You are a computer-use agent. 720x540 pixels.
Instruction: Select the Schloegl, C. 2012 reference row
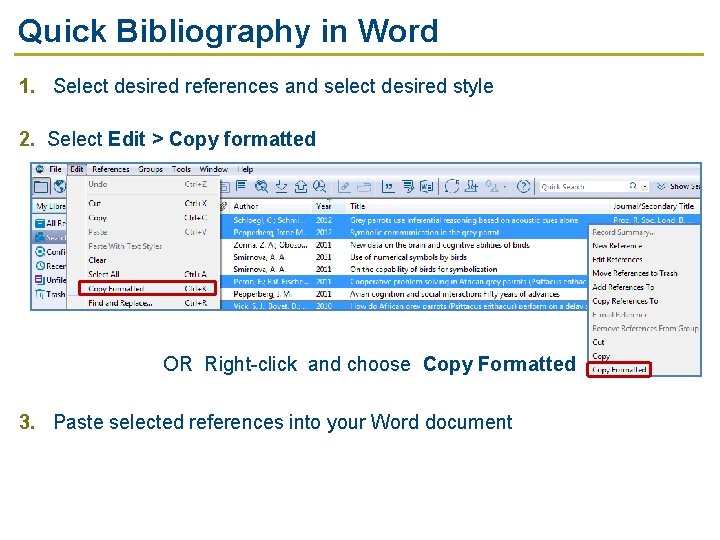click(461, 220)
